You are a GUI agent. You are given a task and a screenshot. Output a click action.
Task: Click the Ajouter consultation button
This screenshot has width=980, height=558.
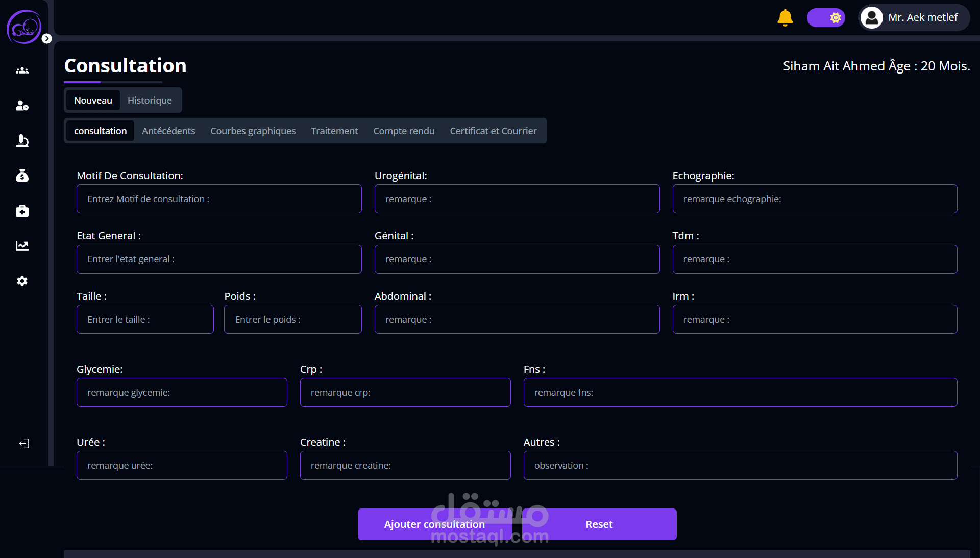434,524
